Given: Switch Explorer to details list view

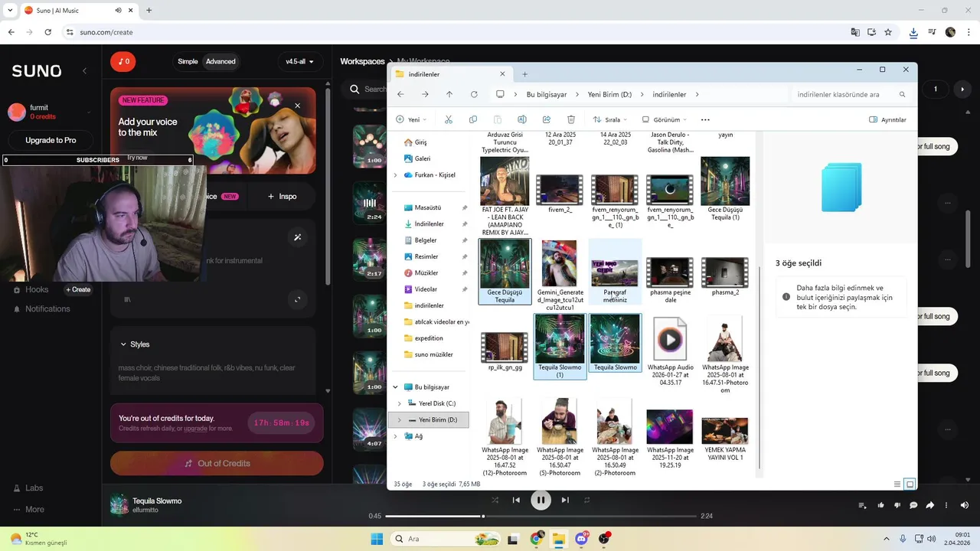Looking at the screenshot, I should (897, 484).
